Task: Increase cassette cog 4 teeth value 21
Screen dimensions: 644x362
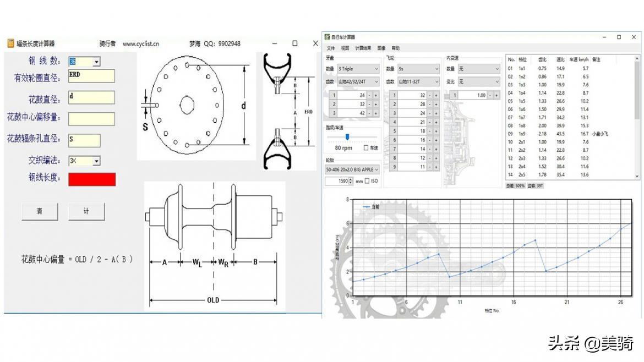Action: pos(436,122)
